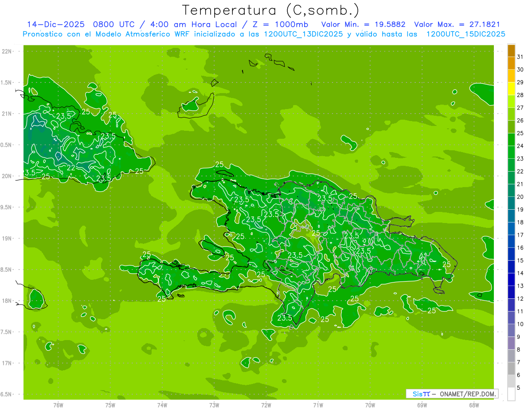Click the '1200UTC_15DIC2025' valid-until time
Image resolution: width=532 pixels, height=411 pixels.
tap(465, 34)
